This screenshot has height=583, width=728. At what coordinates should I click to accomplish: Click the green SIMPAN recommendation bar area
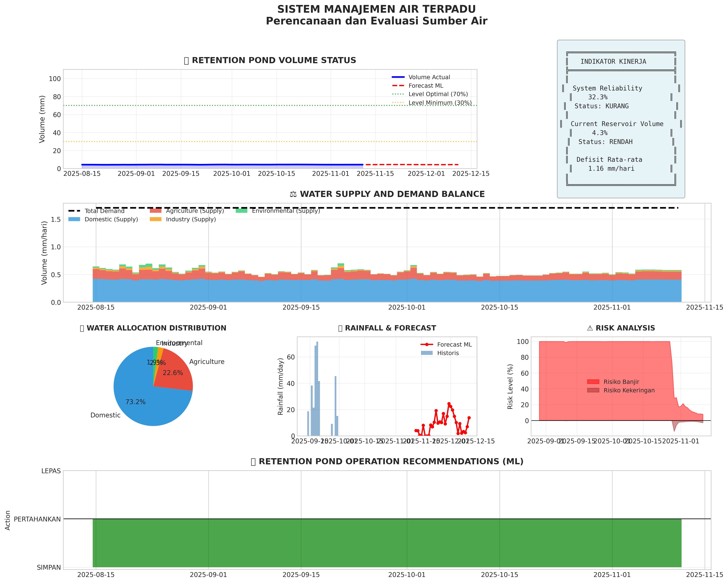387,543
